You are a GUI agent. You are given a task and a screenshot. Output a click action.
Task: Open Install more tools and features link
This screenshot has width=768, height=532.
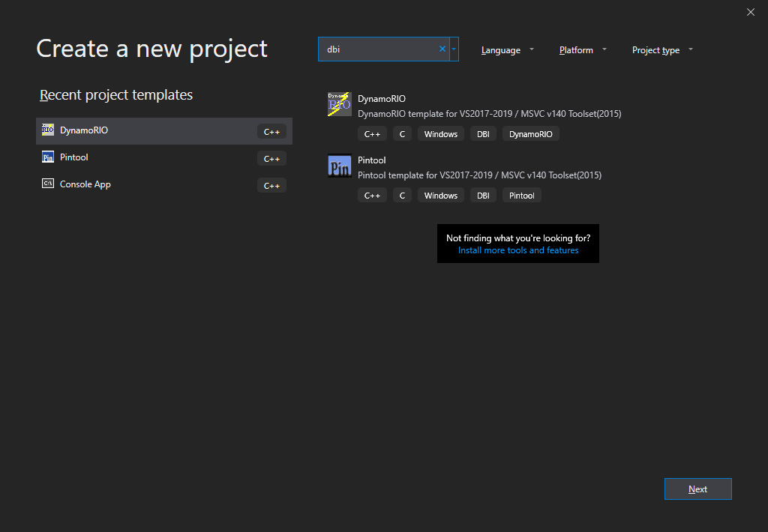518,250
